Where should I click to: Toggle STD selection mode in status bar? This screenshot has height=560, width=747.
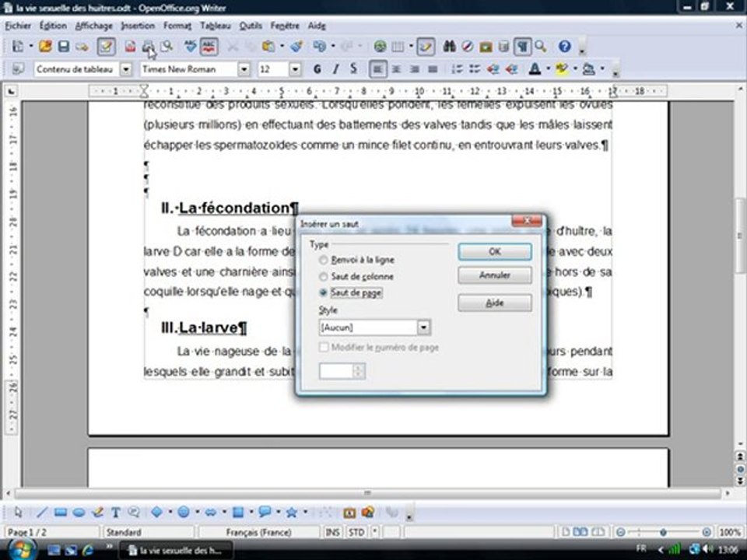356,532
